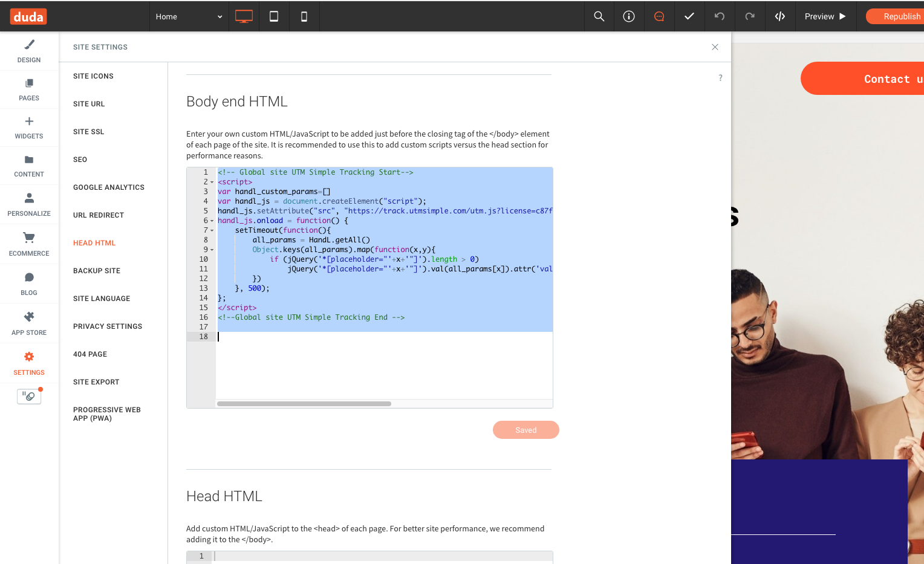
Task: Open the Widgets panel
Action: point(29,128)
